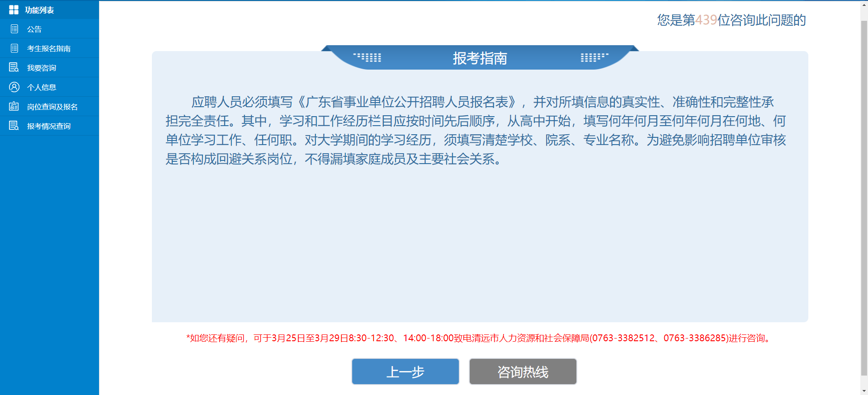This screenshot has width=868, height=395.
Task: Click the icon next to 考生报名指南
Action: tap(14, 48)
